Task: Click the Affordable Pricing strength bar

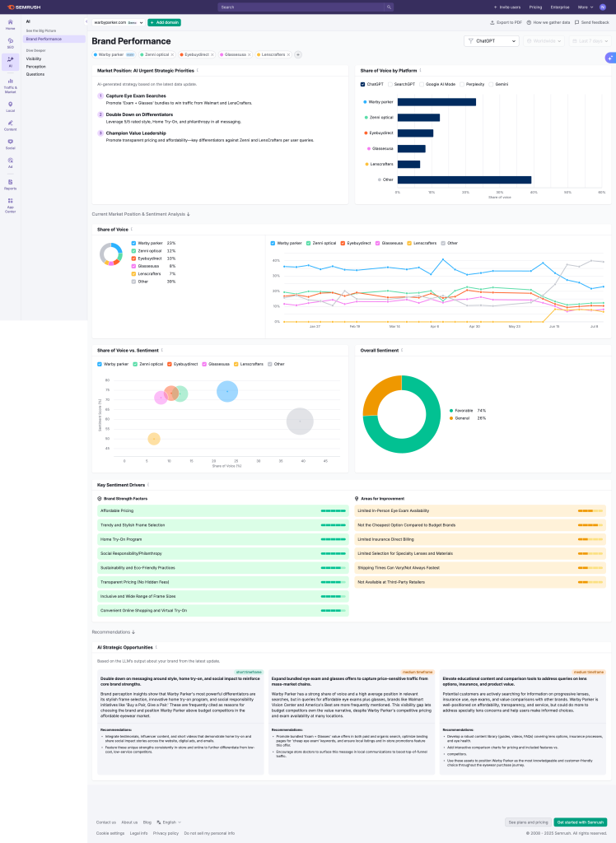Action: (x=222, y=510)
